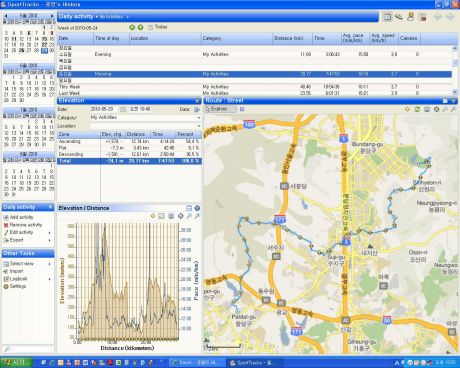The image size is (460, 368).
Task: Click the athlete icon in top toolbar
Action: tap(410, 17)
